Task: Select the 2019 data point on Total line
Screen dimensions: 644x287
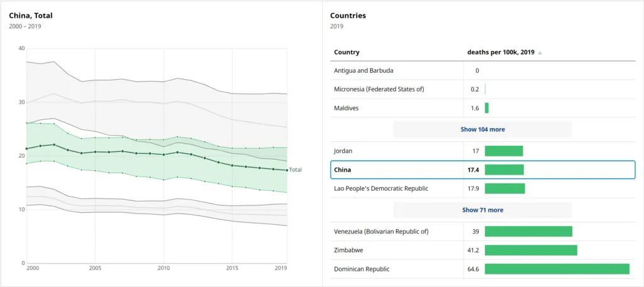Action: (287, 170)
